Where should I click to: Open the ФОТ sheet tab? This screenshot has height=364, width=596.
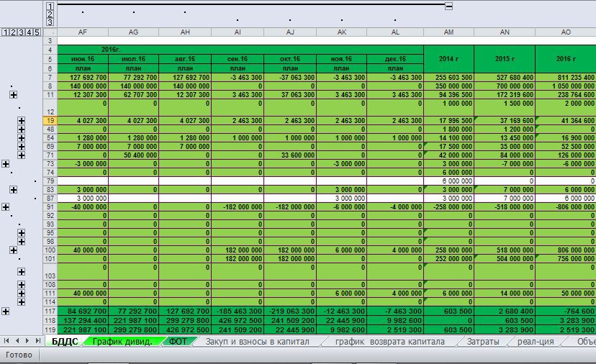point(178,341)
